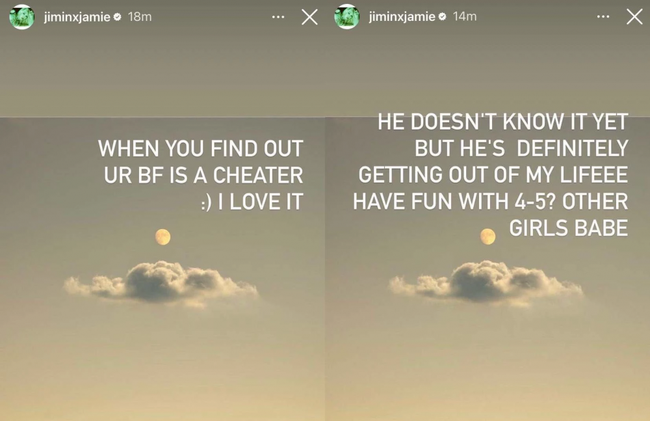The image size is (650, 421).
Task: Click the 14m timestamp label
Action: coord(465,17)
